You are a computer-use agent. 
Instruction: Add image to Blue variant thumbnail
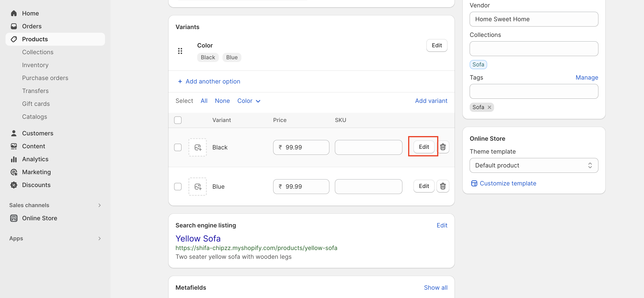tap(197, 187)
